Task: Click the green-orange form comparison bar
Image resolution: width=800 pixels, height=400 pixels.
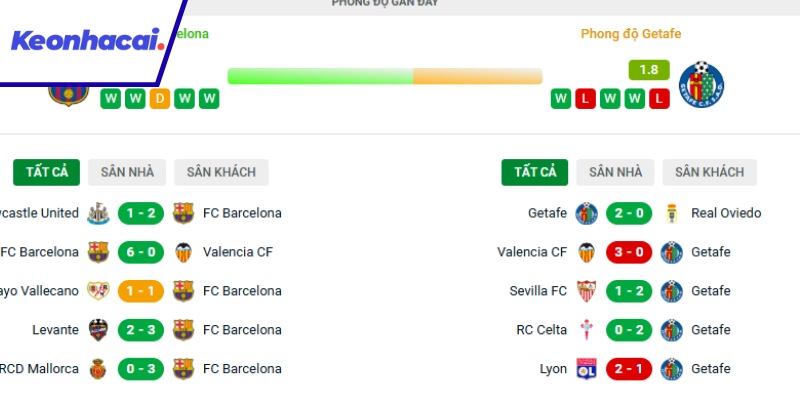Action: [385, 76]
